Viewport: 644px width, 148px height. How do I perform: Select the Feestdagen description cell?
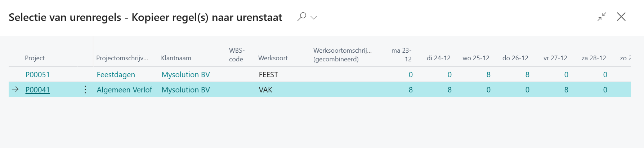116,75
